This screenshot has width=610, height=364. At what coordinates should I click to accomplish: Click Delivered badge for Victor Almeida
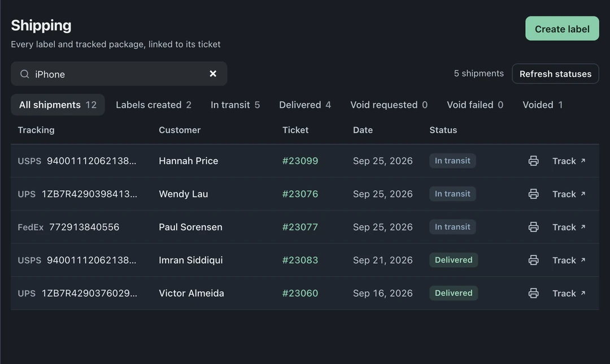(454, 293)
